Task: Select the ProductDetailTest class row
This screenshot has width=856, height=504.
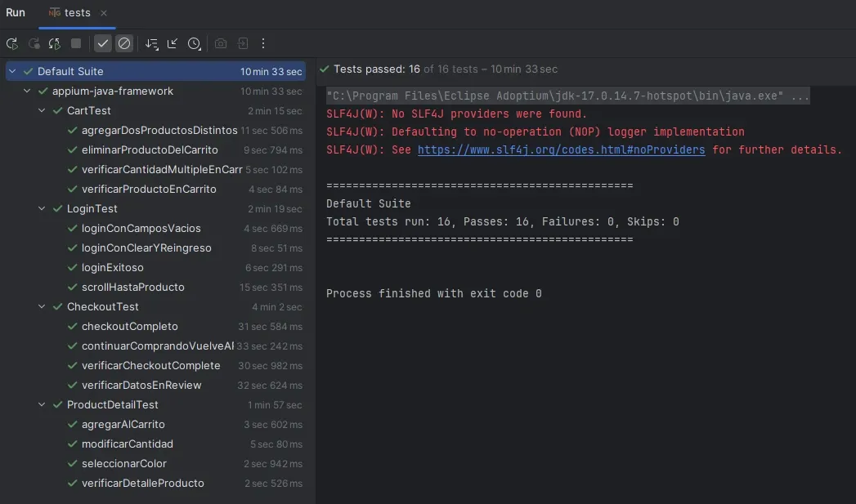Action: [x=155, y=405]
